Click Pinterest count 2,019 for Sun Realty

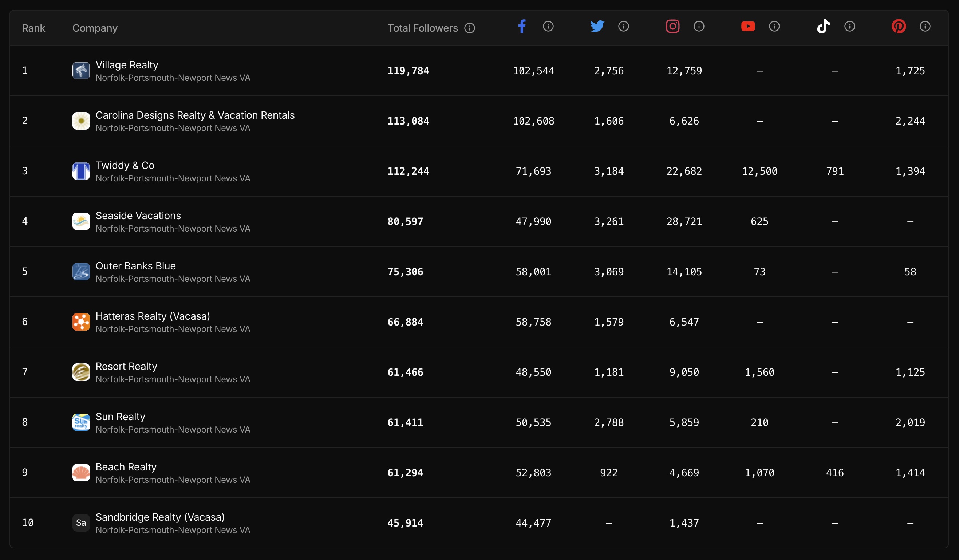pyautogui.click(x=910, y=423)
